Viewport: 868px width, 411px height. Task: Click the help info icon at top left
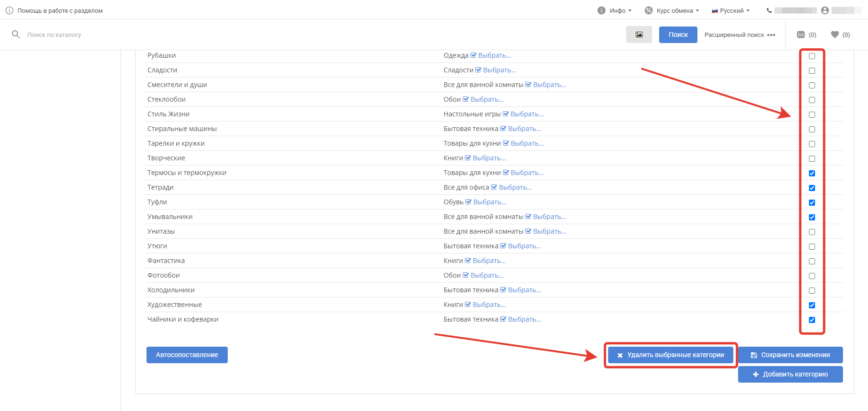tap(9, 10)
